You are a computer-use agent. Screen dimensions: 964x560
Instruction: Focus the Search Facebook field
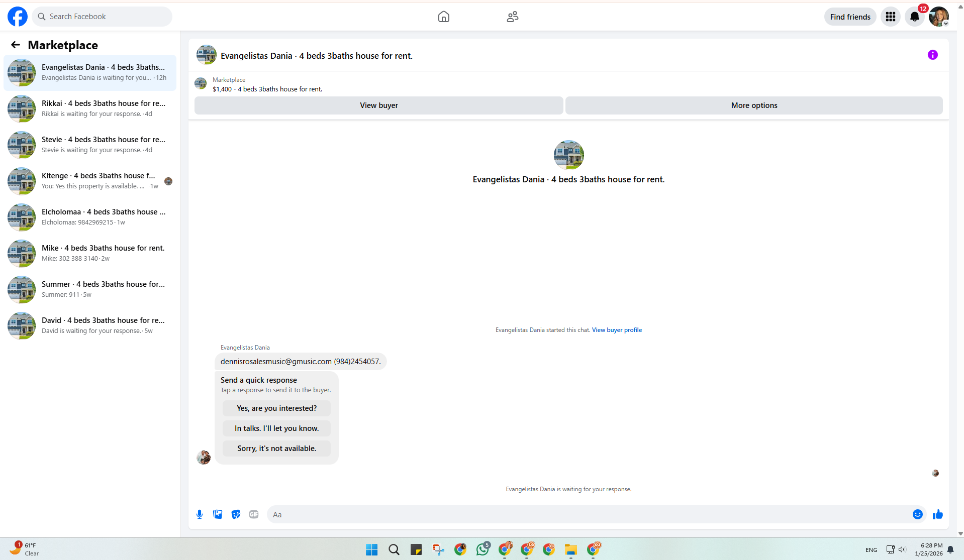click(x=102, y=17)
